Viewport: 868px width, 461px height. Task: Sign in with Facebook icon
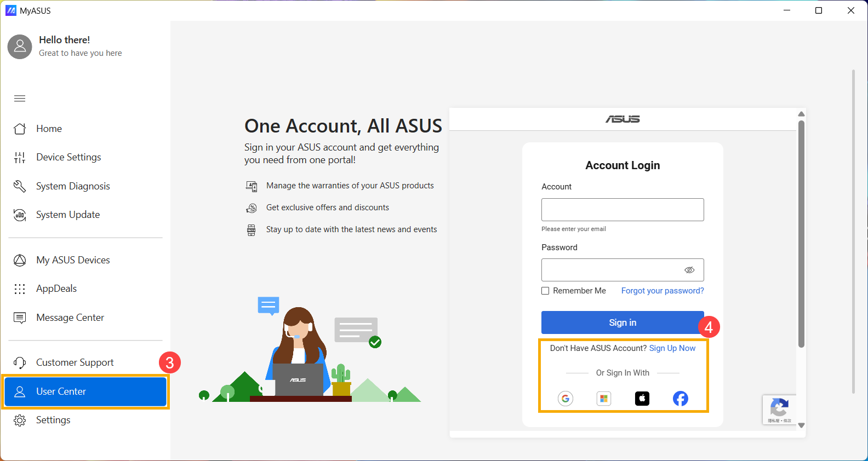click(681, 399)
